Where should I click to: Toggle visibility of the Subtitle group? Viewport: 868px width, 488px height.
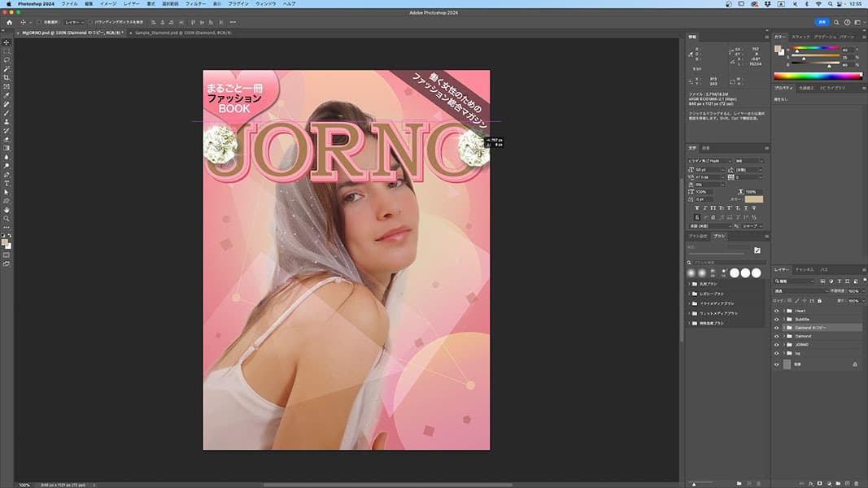point(776,319)
